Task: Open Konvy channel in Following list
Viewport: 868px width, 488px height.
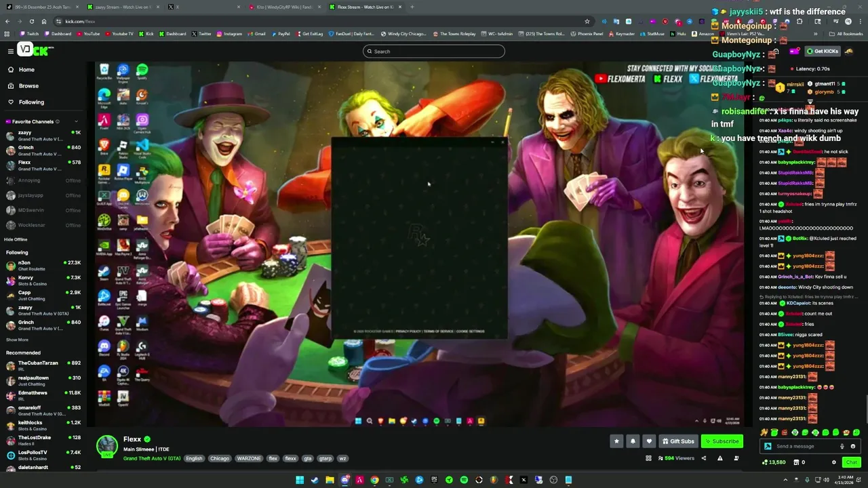Action: tap(43, 280)
